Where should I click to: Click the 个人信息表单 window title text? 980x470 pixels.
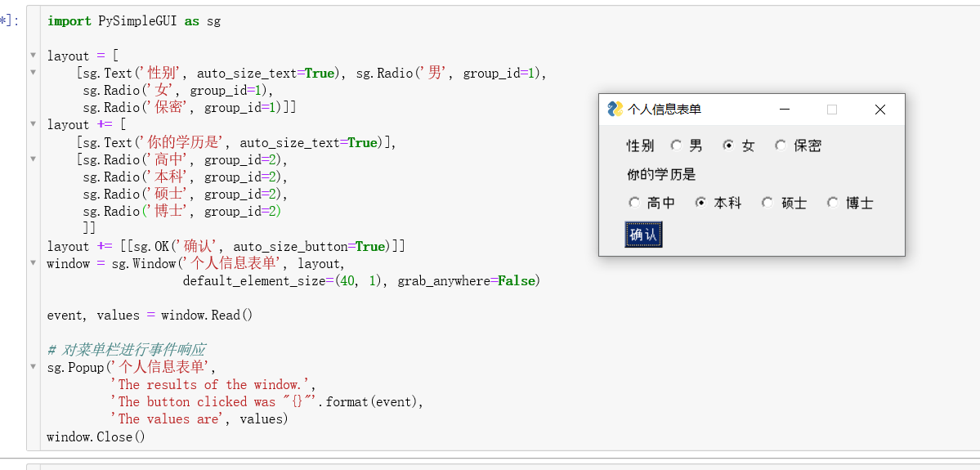point(665,110)
